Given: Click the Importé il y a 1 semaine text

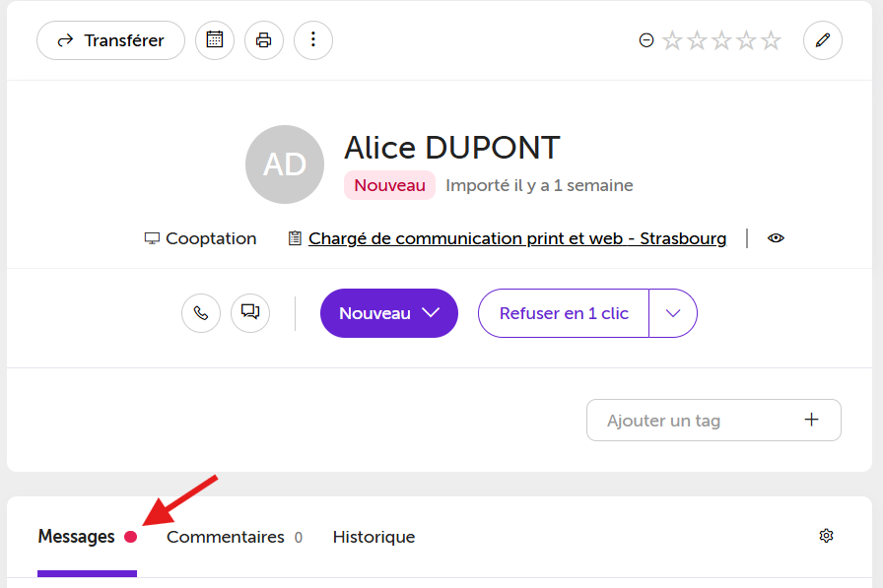Looking at the screenshot, I should tap(539, 186).
